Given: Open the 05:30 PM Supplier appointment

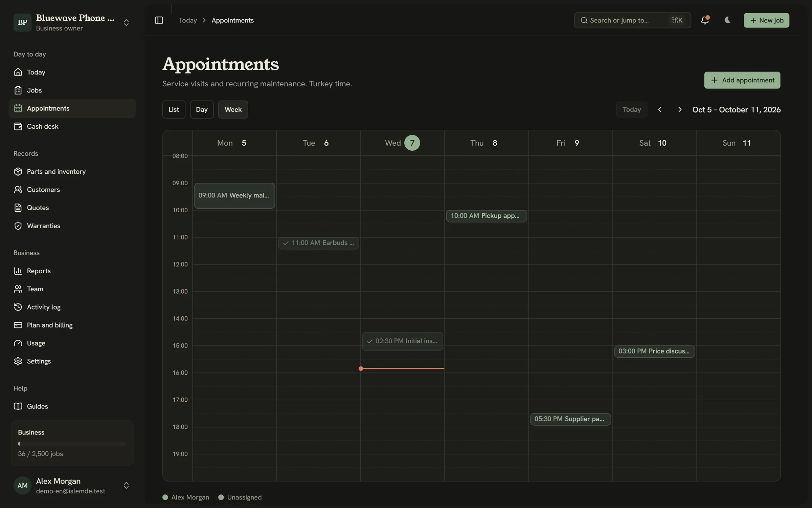Looking at the screenshot, I should pos(570,419).
